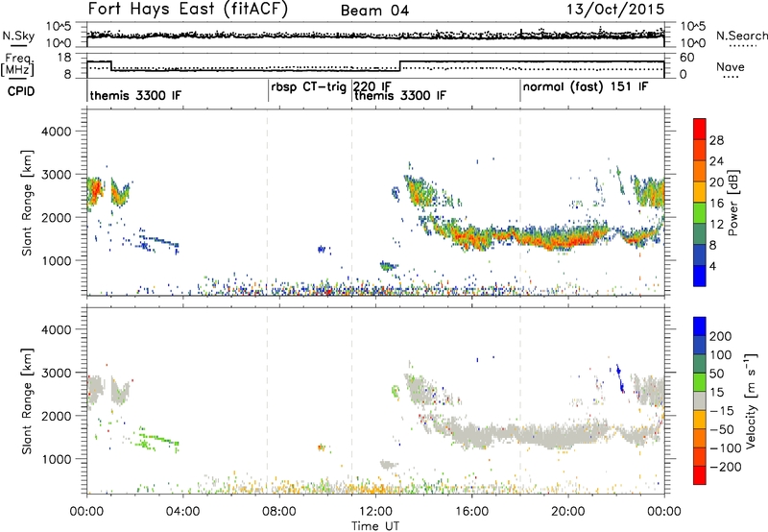Click the '04:00' time axis tick label

pyautogui.click(x=183, y=512)
